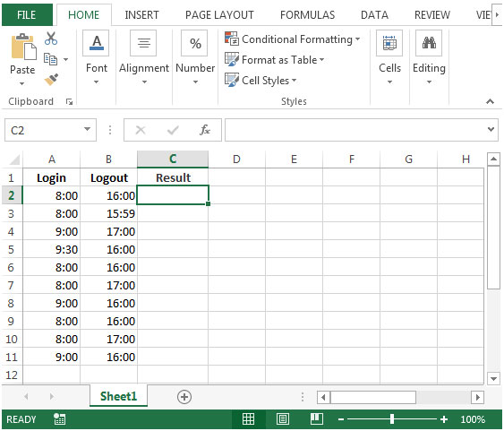Image resolution: width=504 pixels, height=431 pixels.
Task: Switch to Page Layout view
Action: point(283,419)
